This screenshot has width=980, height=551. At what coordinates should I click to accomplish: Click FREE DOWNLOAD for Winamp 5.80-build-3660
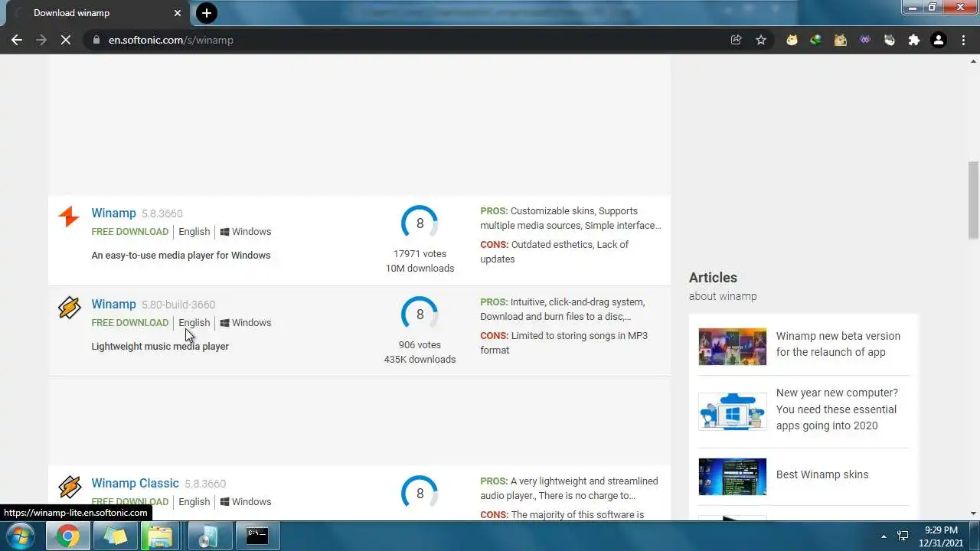tap(129, 323)
